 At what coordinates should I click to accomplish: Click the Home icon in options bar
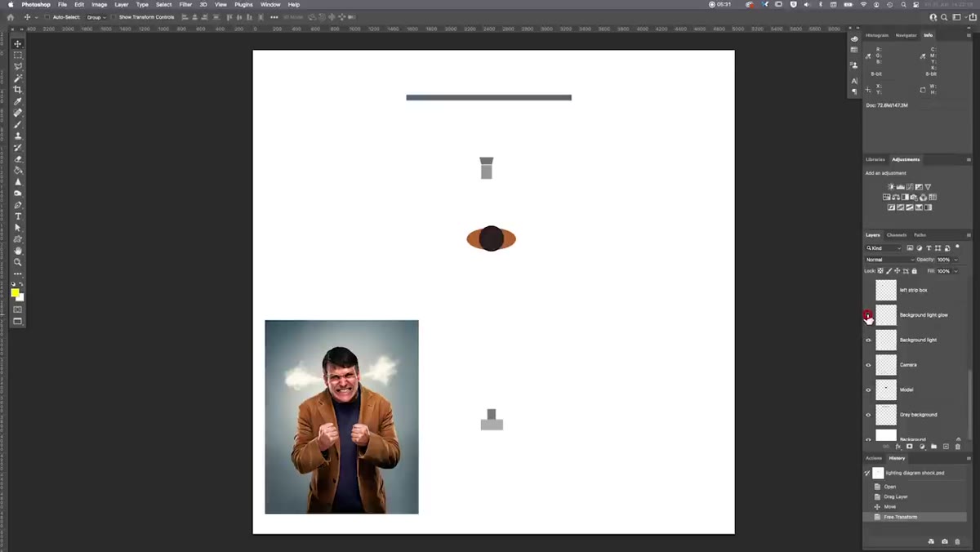(x=11, y=17)
